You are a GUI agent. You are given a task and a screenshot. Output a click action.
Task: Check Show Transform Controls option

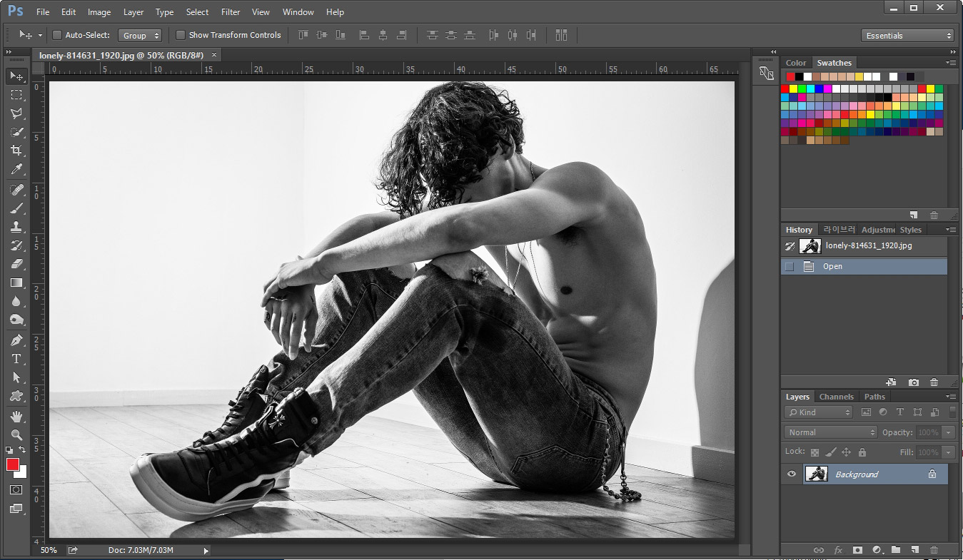pyautogui.click(x=181, y=35)
